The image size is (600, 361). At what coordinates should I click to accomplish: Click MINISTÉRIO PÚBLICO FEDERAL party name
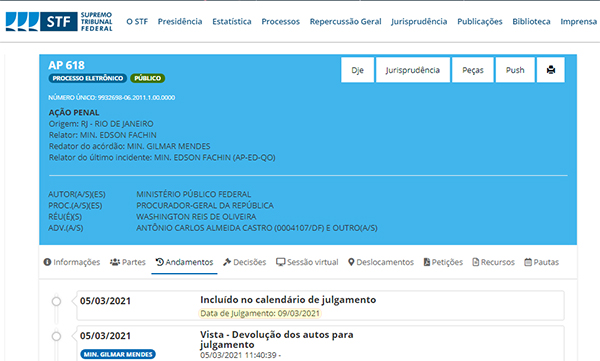[194, 194]
